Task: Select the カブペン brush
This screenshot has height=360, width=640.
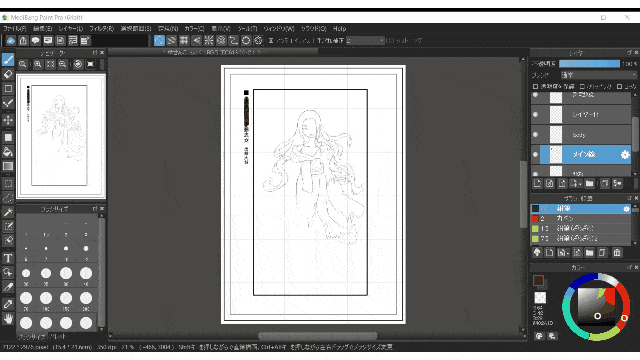Action: click(581, 218)
